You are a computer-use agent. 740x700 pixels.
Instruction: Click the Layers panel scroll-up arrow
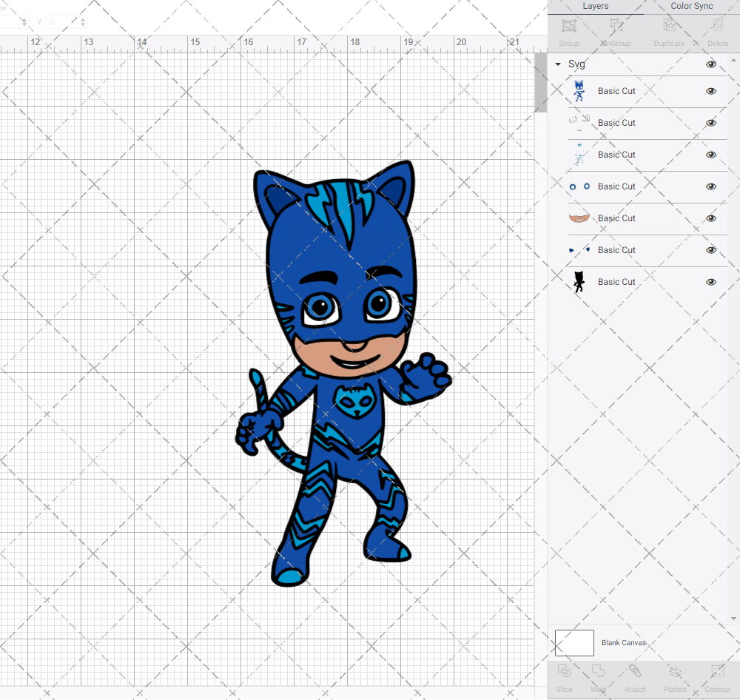(733, 61)
